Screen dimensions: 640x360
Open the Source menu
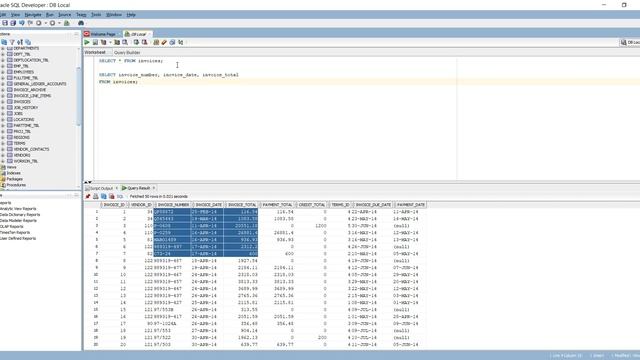pyautogui.click(x=64, y=15)
